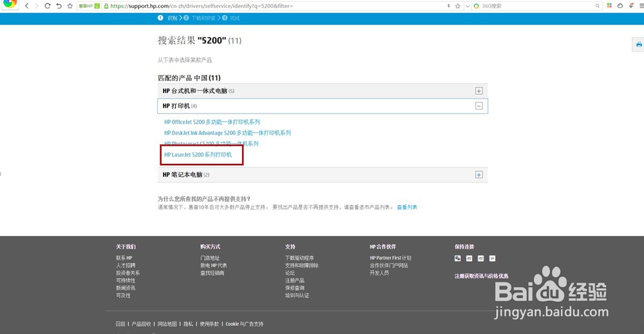Open bottom link 网站地图

(x=167, y=324)
